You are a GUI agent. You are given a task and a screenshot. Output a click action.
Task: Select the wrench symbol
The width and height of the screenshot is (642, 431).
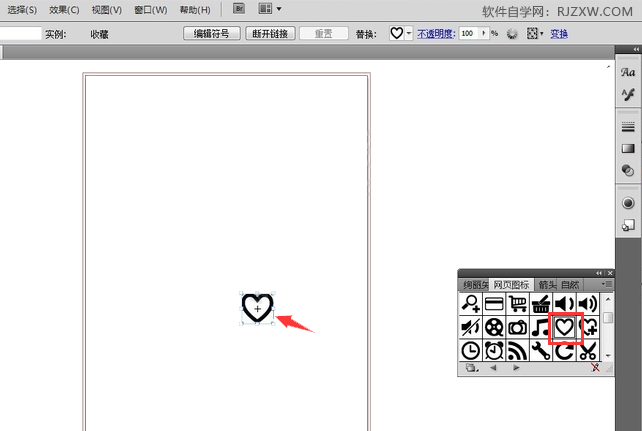point(541,350)
